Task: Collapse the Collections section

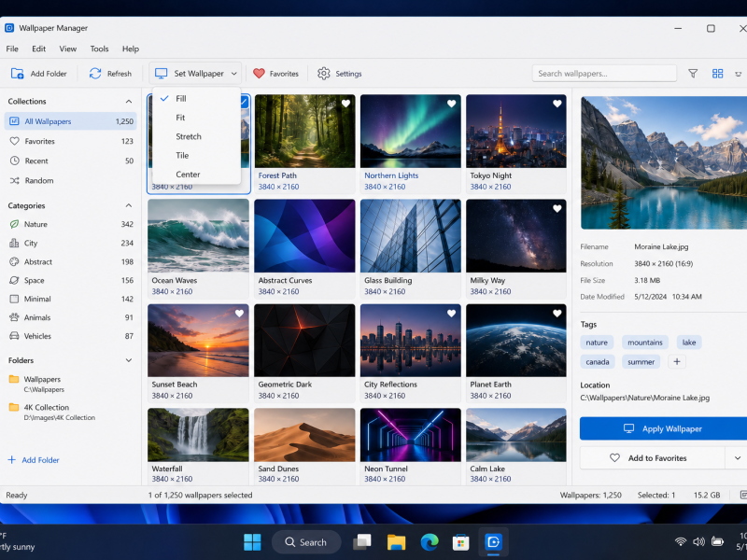Action: 129,102
